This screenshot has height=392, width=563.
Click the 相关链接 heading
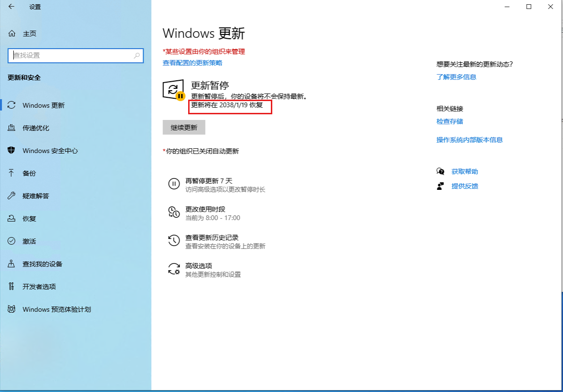pos(450,109)
